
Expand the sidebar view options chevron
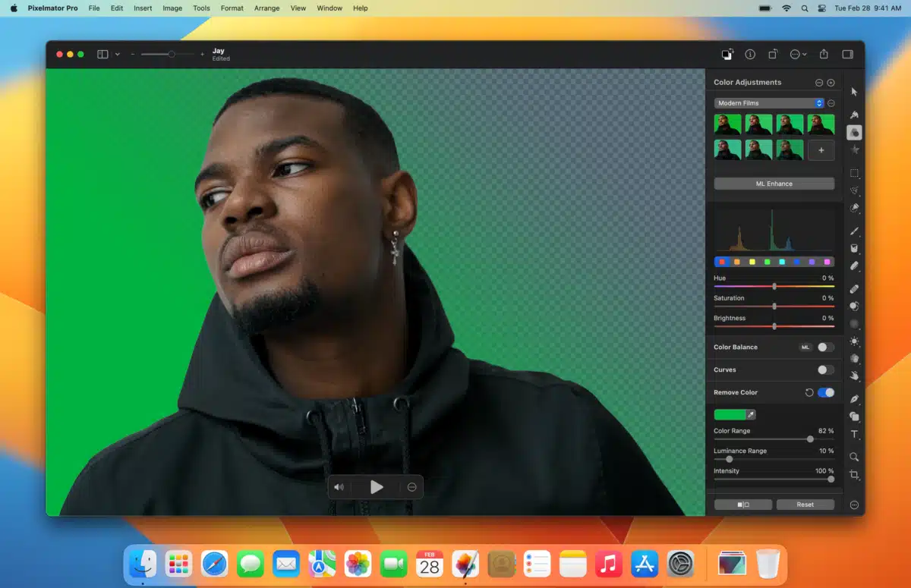[x=118, y=55]
